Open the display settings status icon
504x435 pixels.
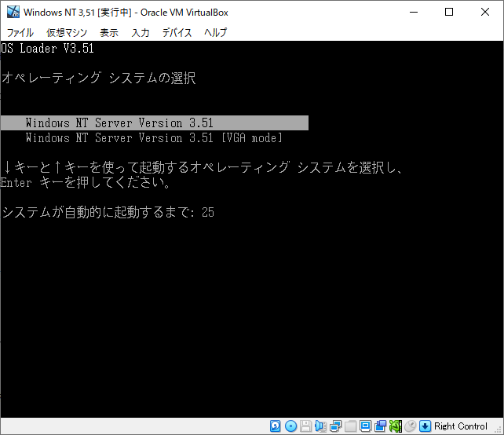click(x=366, y=426)
